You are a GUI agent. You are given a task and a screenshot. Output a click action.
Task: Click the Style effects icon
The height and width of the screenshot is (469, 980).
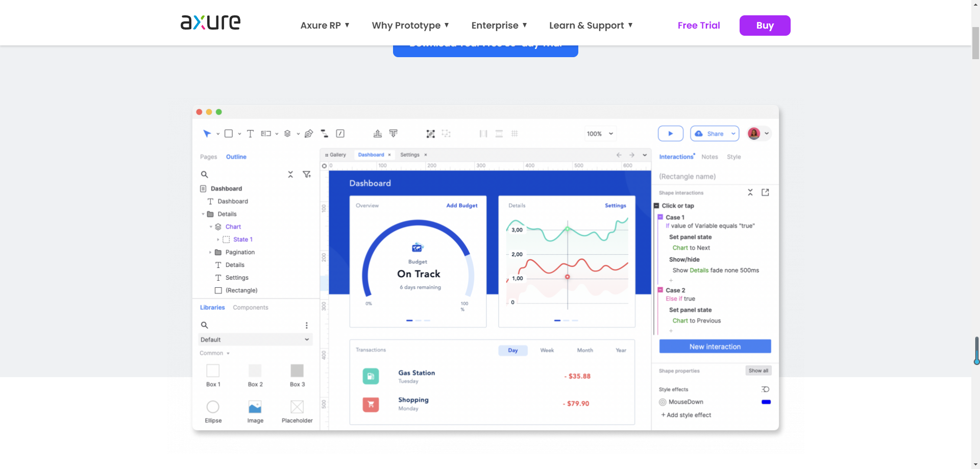(x=766, y=389)
